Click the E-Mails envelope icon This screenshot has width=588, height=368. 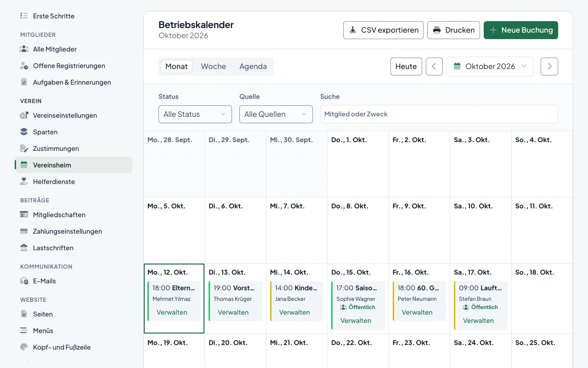(24, 281)
